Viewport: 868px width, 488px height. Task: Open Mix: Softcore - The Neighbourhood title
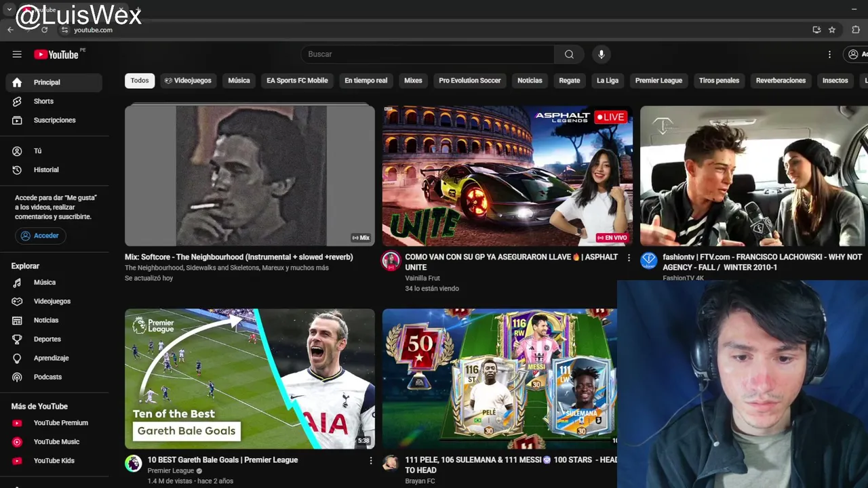pos(239,258)
